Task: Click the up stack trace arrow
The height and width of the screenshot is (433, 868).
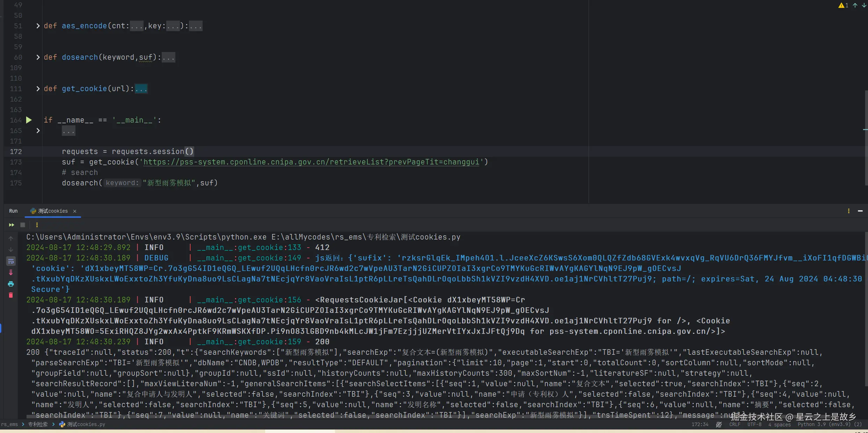Action: pyautogui.click(x=11, y=238)
